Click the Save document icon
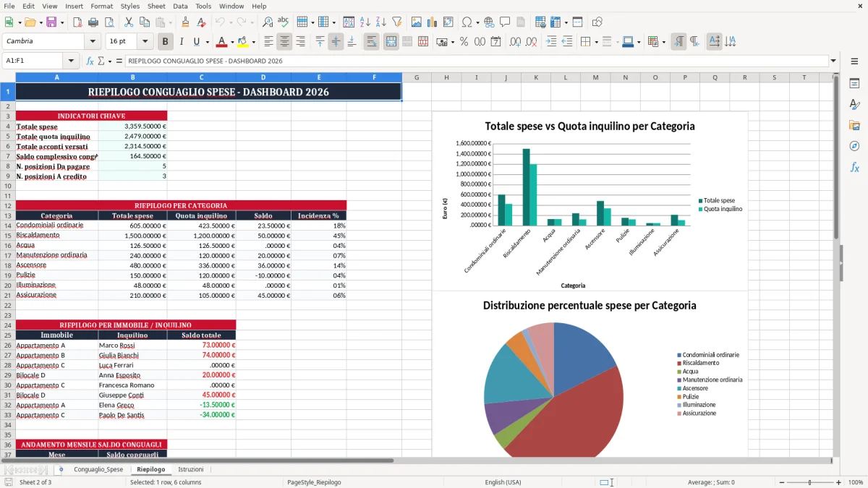The image size is (868, 488). (51, 22)
